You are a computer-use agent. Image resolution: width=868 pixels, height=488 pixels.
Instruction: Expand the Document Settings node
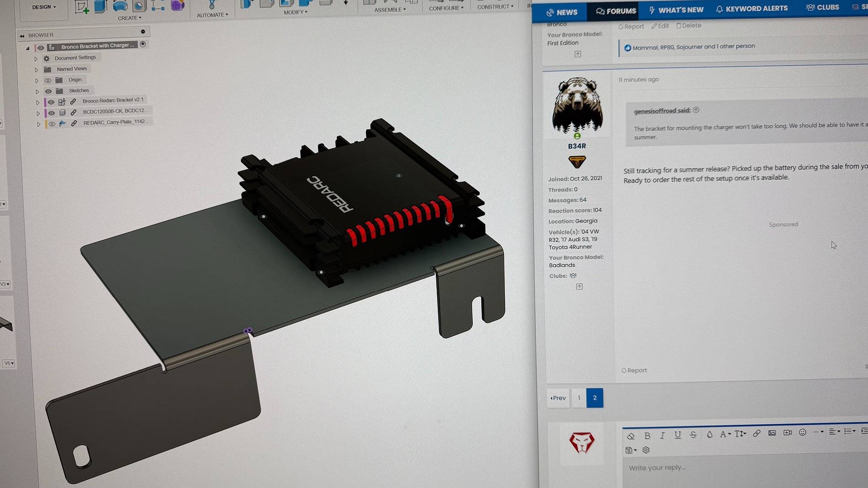[x=36, y=59]
